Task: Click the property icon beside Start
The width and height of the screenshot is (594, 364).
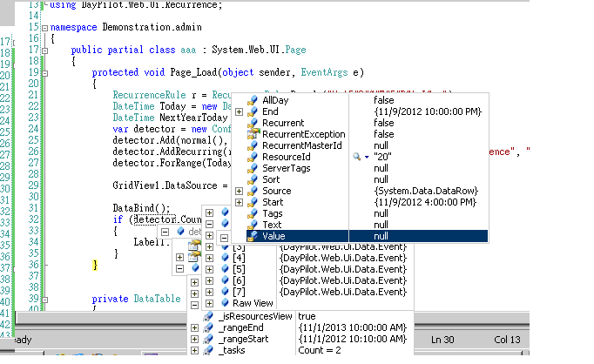Action: tap(253, 202)
